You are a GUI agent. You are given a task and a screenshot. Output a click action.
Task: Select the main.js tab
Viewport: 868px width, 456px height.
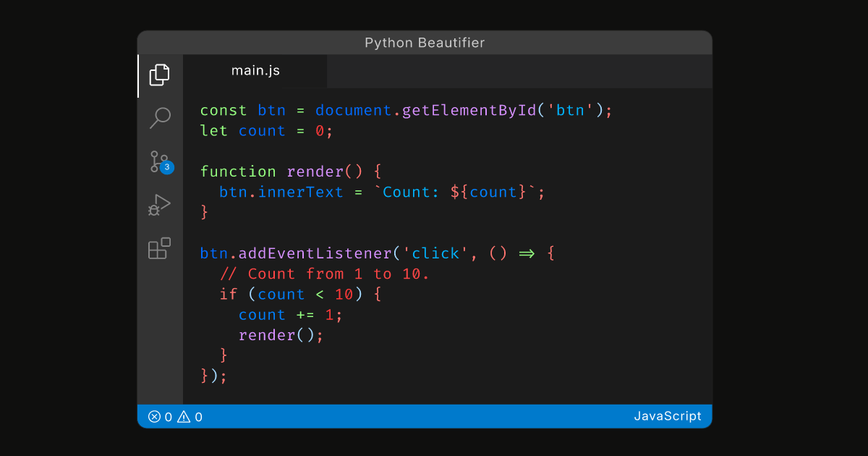(x=255, y=71)
